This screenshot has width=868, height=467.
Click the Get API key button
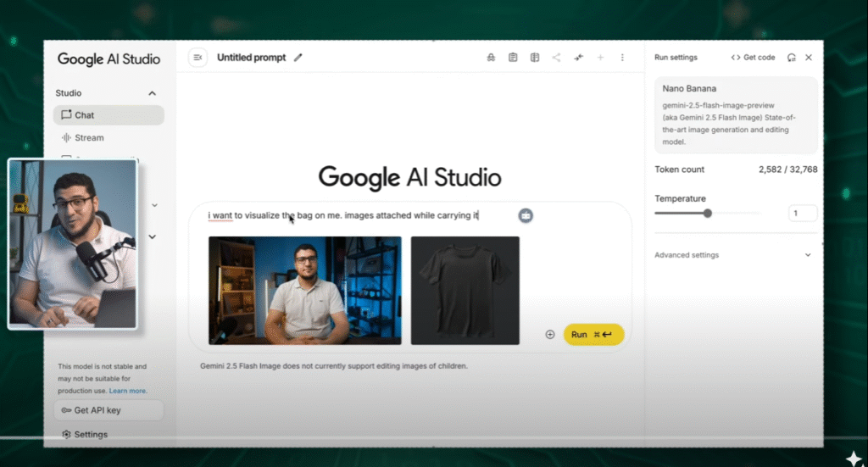[x=108, y=410]
